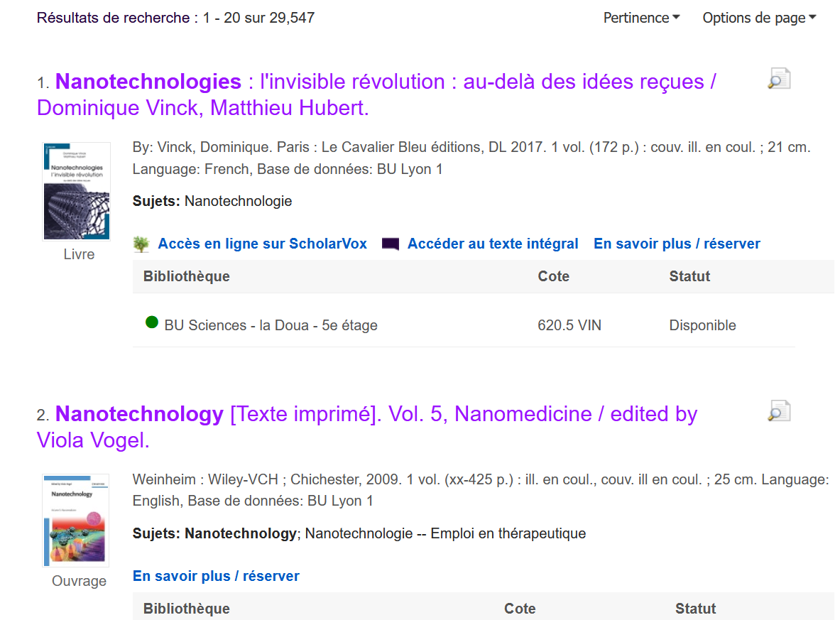
Task: Click the 620.5 VIN call number
Action: (x=569, y=325)
